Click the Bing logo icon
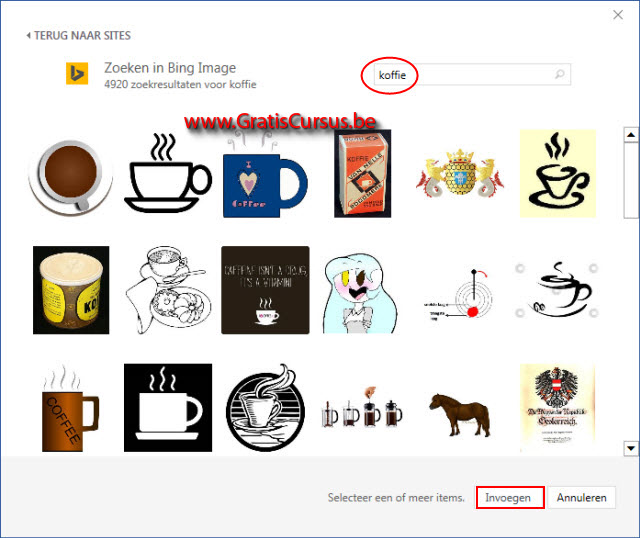 click(77, 73)
